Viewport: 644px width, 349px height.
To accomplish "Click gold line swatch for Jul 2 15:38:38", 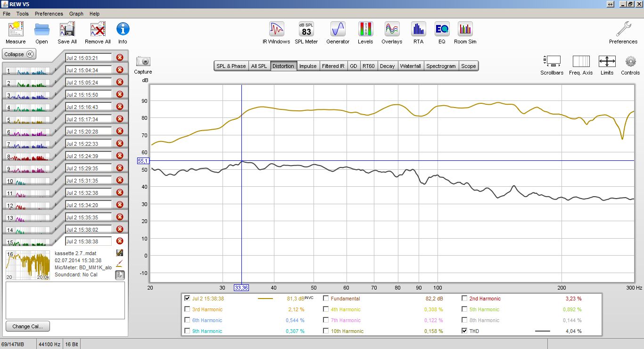I will (x=265, y=299).
